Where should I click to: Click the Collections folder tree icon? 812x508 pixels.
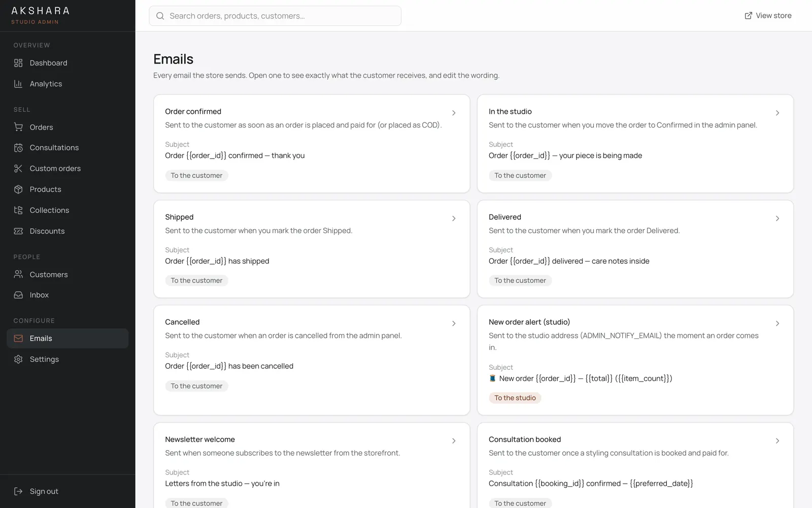click(18, 210)
